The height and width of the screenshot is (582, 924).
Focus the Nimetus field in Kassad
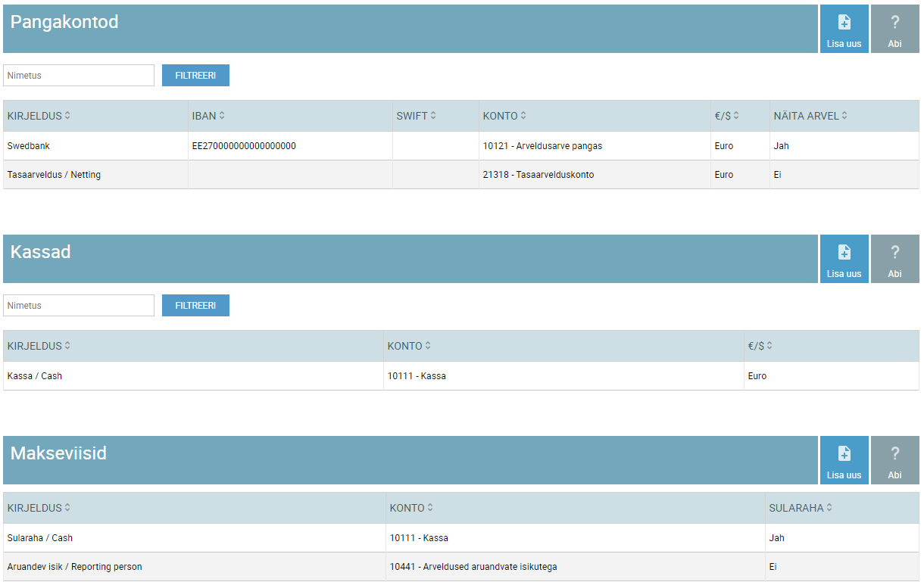79,306
